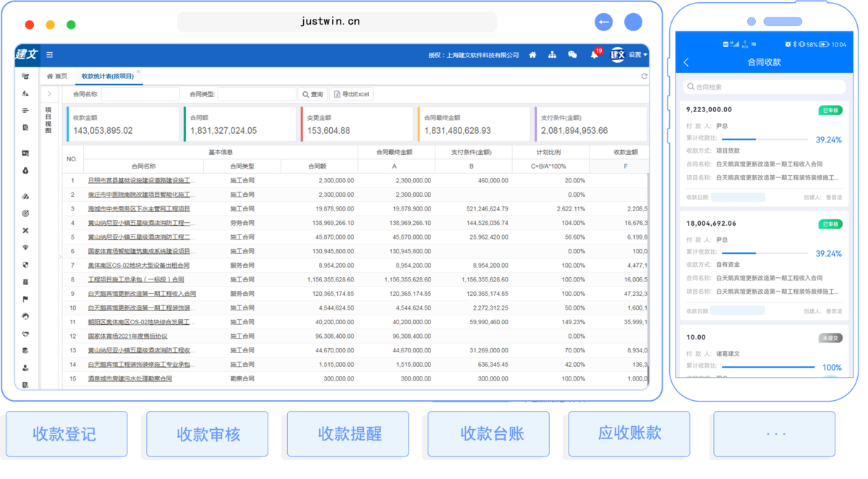
Task: Open the crossed tools icon in the sidebar
Action: pyautogui.click(x=25, y=231)
